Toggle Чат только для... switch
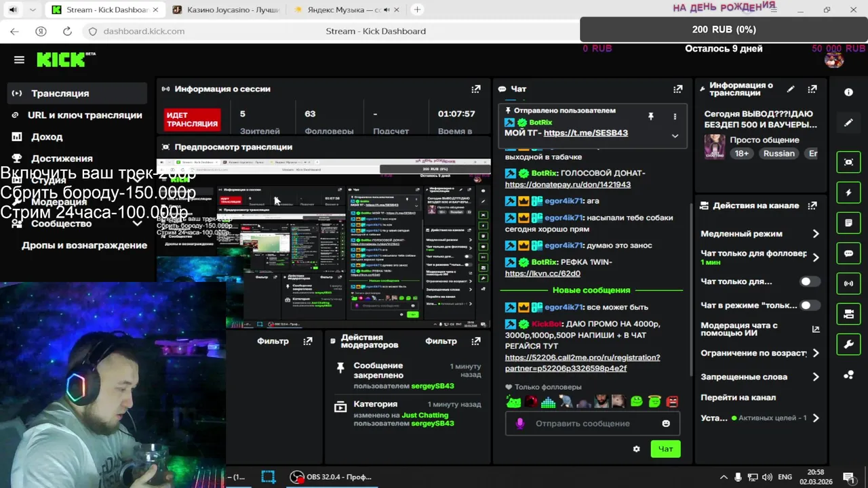 [x=810, y=281]
